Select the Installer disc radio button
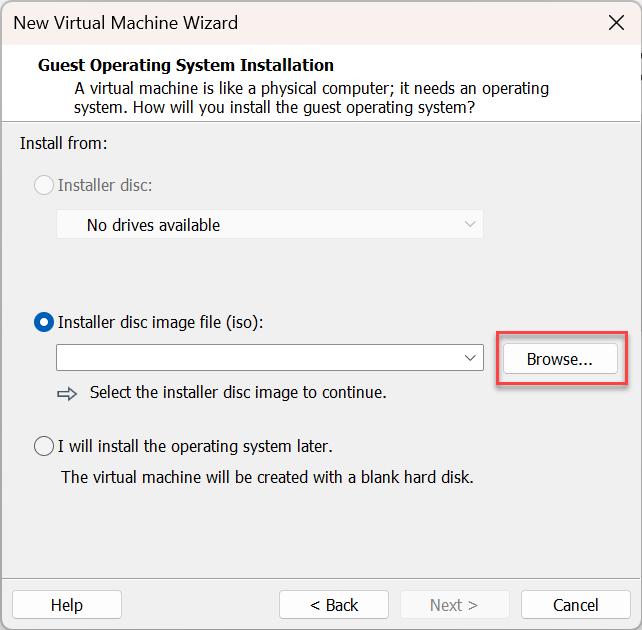Screen dimensions: 642x630 (44, 185)
